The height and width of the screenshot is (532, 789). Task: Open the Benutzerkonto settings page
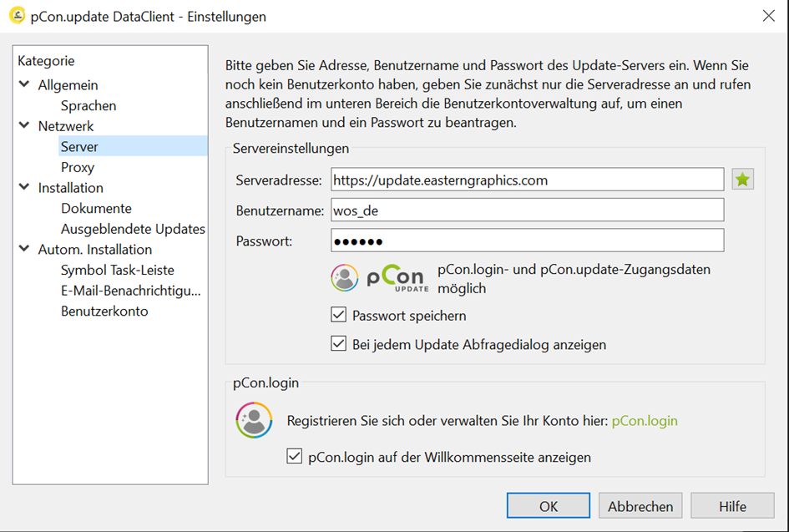104,312
